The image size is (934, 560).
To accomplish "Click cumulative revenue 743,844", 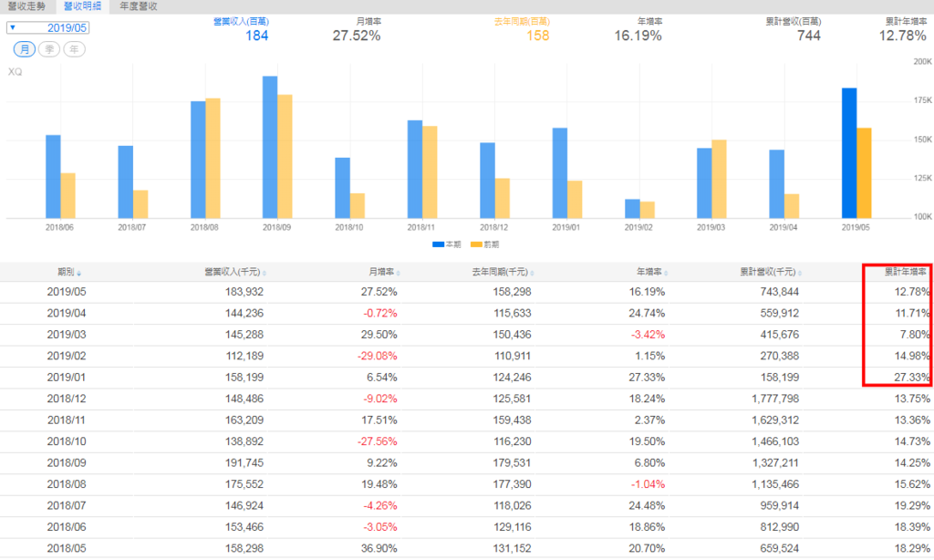I will pyautogui.click(x=780, y=292).
